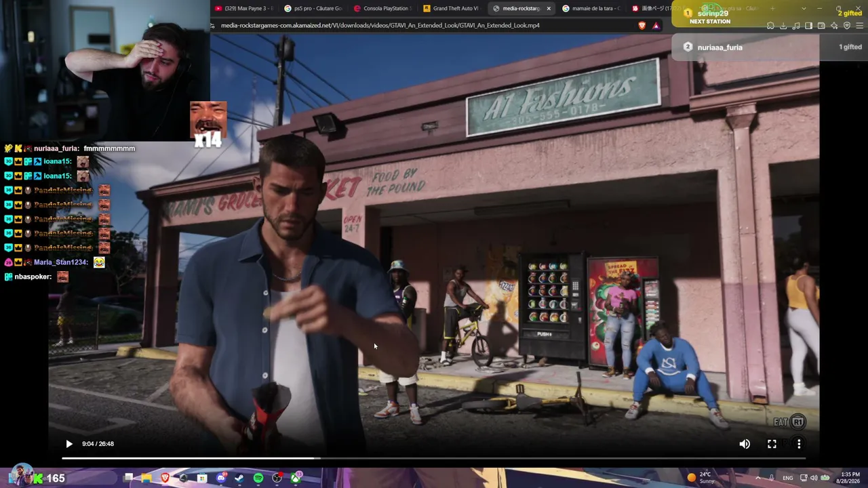868x488 pixels.
Task: Close the media-rockstargames tab
Action: (x=549, y=8)
